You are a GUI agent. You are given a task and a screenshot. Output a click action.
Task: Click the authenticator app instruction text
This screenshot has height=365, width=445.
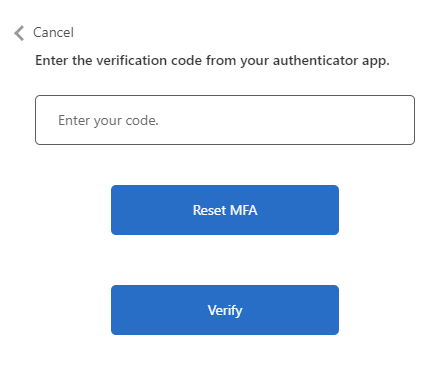tap(212, 61)
